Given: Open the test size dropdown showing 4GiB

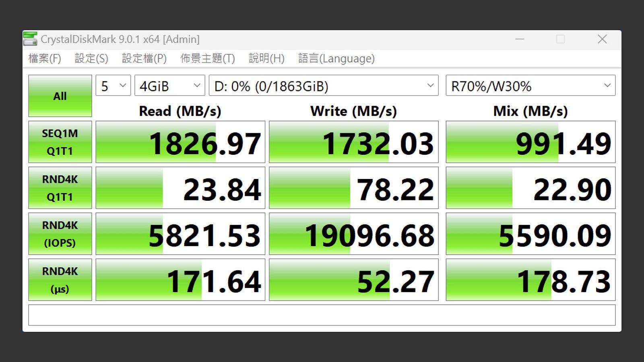Looking at the screenshot, I should (169, 86).
